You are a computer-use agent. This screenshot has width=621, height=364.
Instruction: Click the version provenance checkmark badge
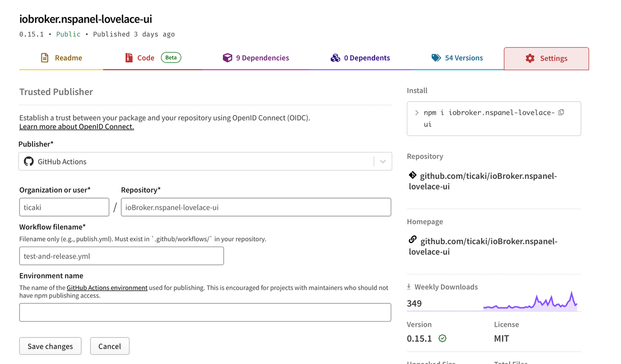[x=442, y=339]
